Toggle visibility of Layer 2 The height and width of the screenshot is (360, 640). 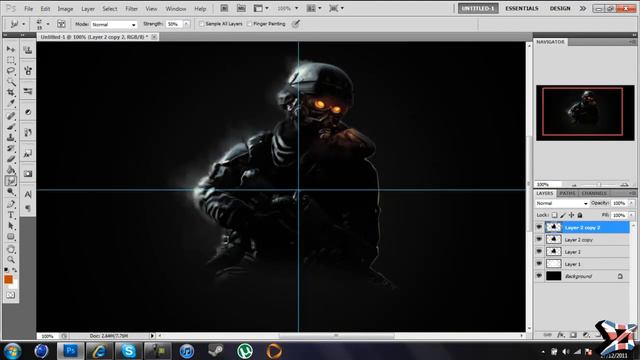(539, 252)
